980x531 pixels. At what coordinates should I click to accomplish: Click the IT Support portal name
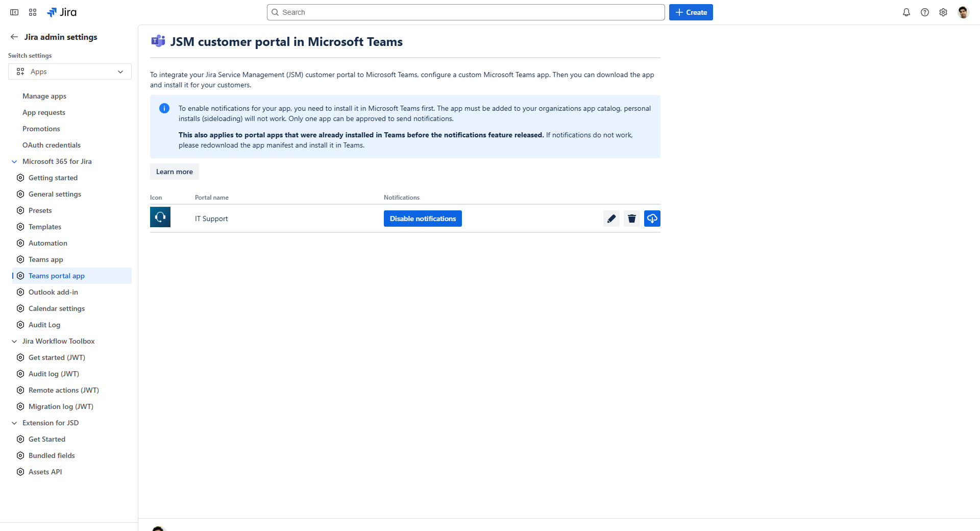pos(211,219)
